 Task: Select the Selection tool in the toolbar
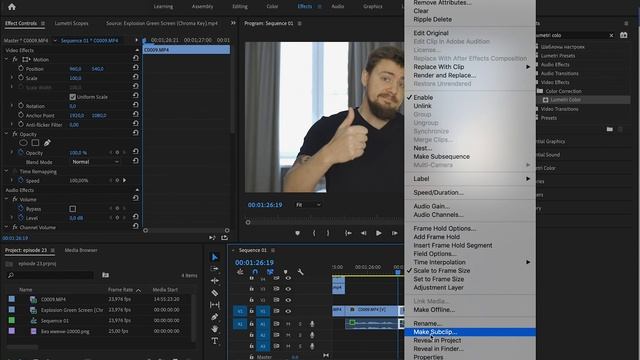tap(215, 257)
